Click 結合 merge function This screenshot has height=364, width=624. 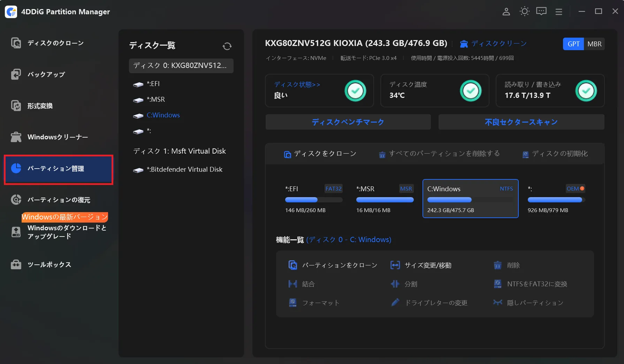[302, 284]
